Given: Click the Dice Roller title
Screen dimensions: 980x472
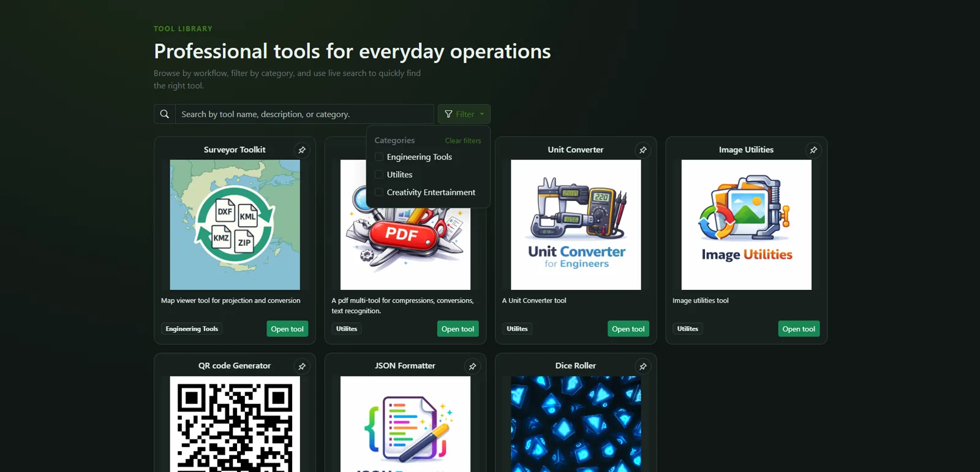Looking at the screenshot, I should click(576, 366).
